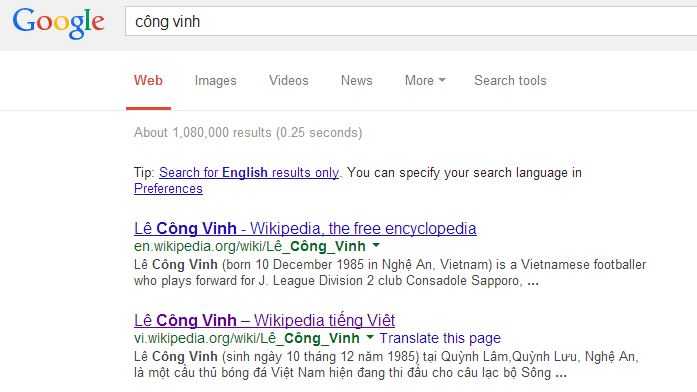This screenshot has width=697, height=392.
Task: Go to the News tab
Action: click(357, 80)
